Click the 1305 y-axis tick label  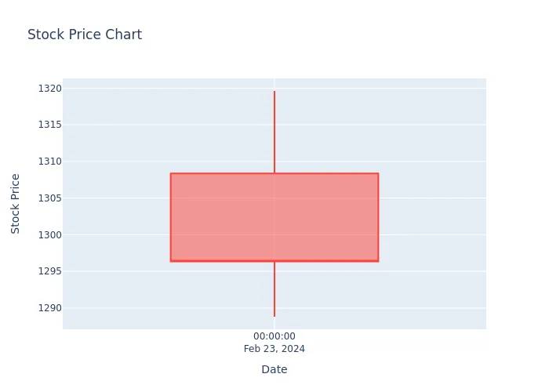pos(49,198)
